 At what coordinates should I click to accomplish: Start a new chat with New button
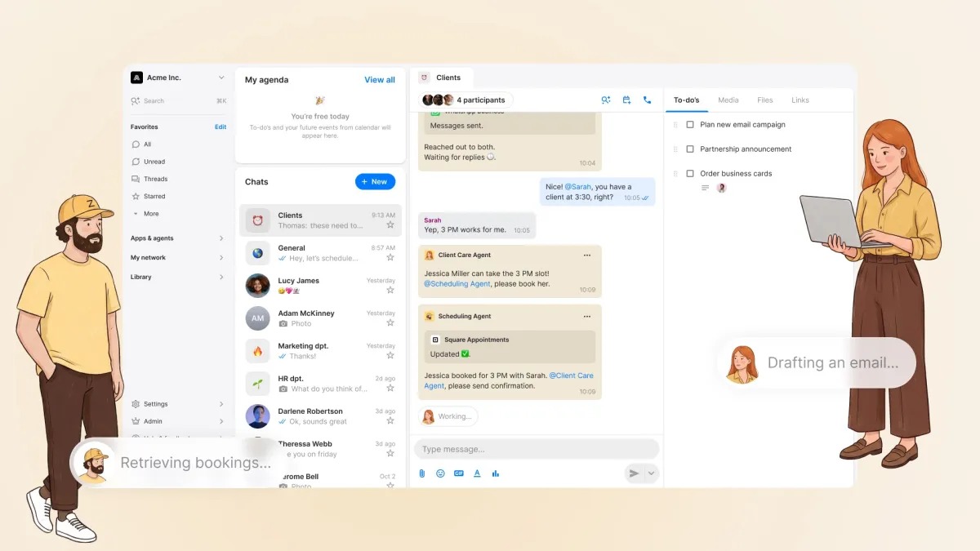[375, 182]
